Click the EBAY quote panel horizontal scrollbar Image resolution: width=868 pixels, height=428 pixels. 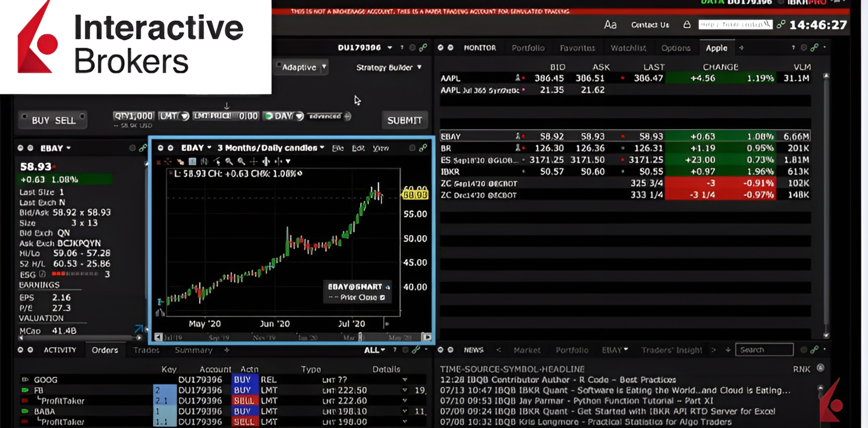click(x=80, y=338)
